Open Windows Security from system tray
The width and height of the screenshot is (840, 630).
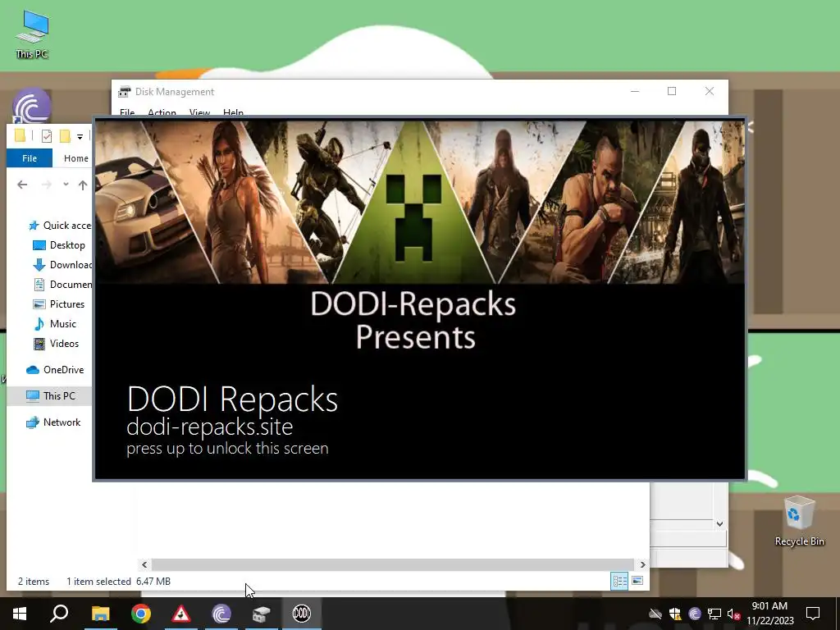675,614
